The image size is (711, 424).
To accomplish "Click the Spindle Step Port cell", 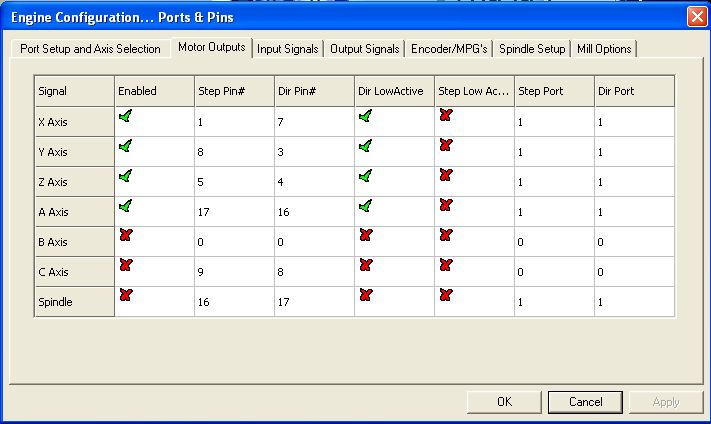I will (x=554, y=302).
